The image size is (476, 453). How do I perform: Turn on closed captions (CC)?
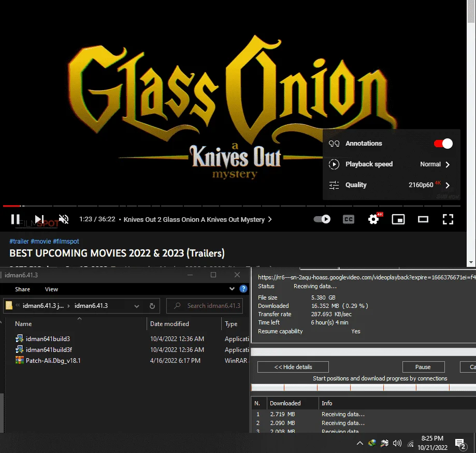[349, 219]
